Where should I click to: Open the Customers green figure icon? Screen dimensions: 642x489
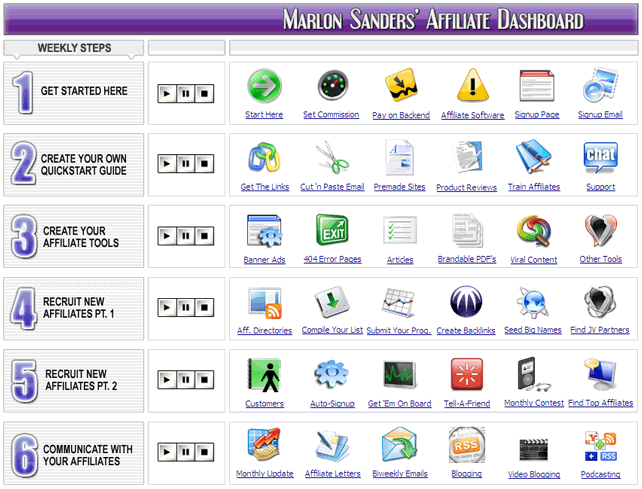pos(264,374)
